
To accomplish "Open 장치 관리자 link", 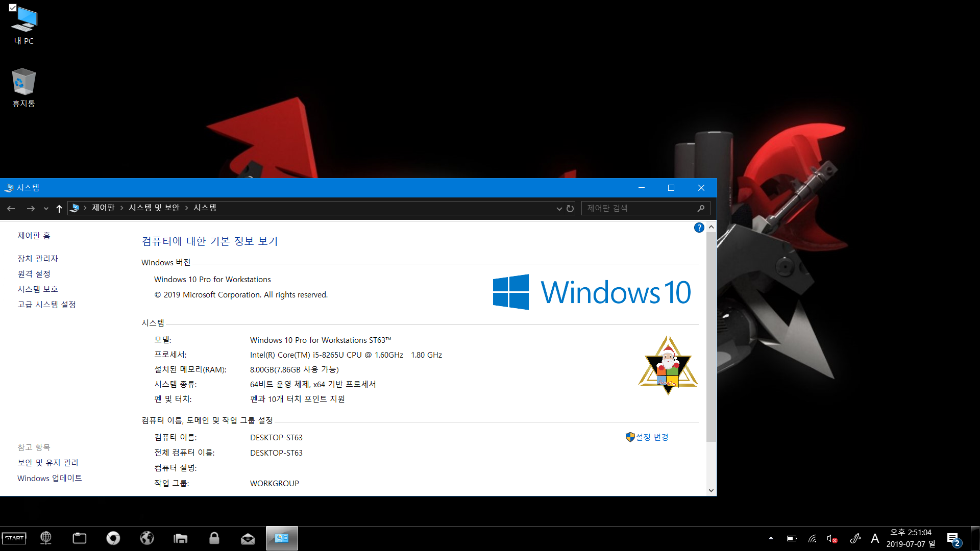I will 38,259.
